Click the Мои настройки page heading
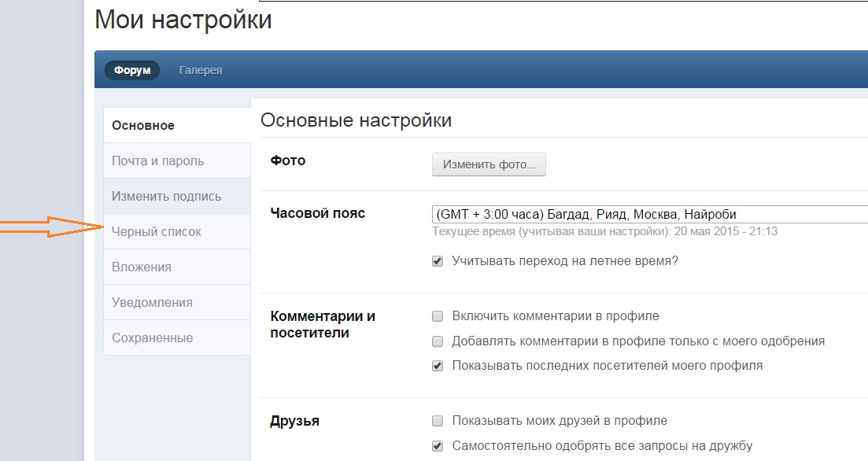 point(183,20)
